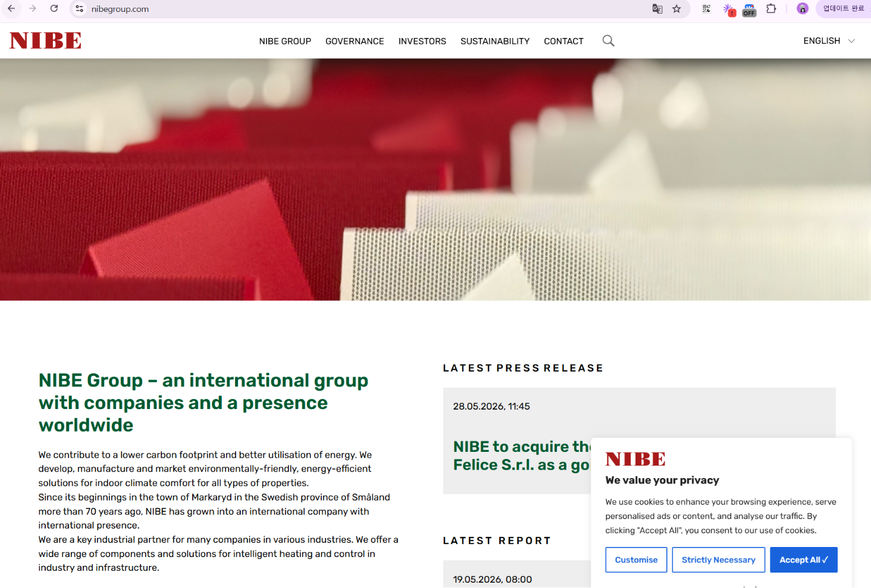871x588 pixels.
Task: Choose Strictly Necessary cookies
Action: point(718,560)
